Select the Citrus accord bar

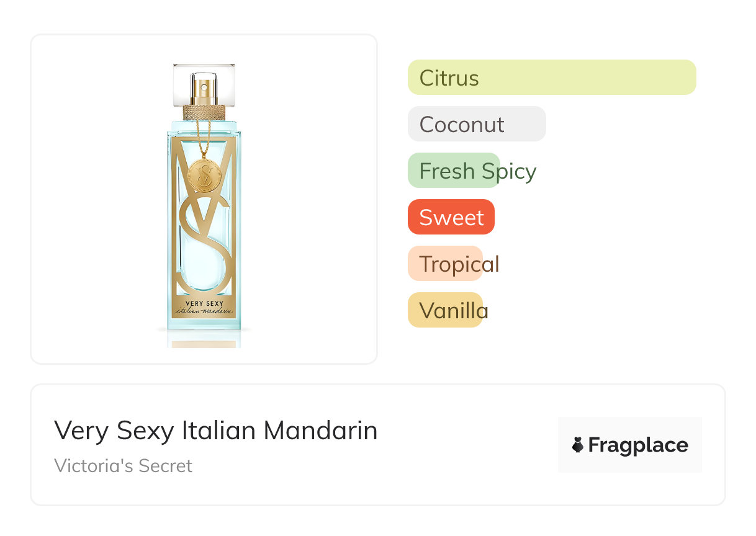click(x=552, y=78)
